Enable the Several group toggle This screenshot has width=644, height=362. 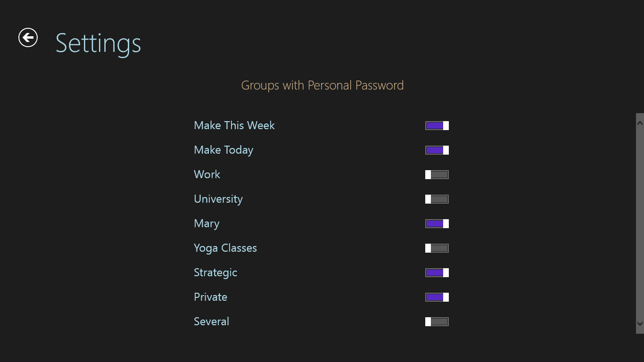(437, 321)
